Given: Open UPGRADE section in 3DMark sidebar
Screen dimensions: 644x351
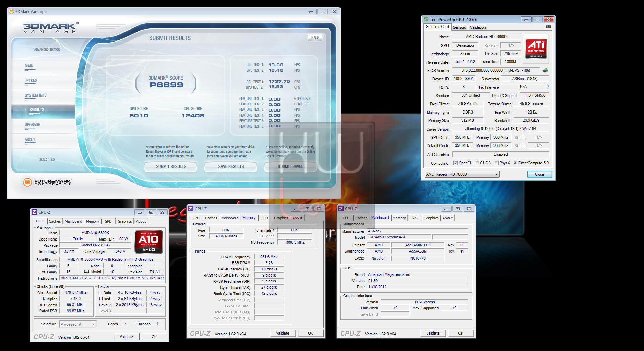Looking at the screenshot, I should pyautogui.click(x=43, y=127).
